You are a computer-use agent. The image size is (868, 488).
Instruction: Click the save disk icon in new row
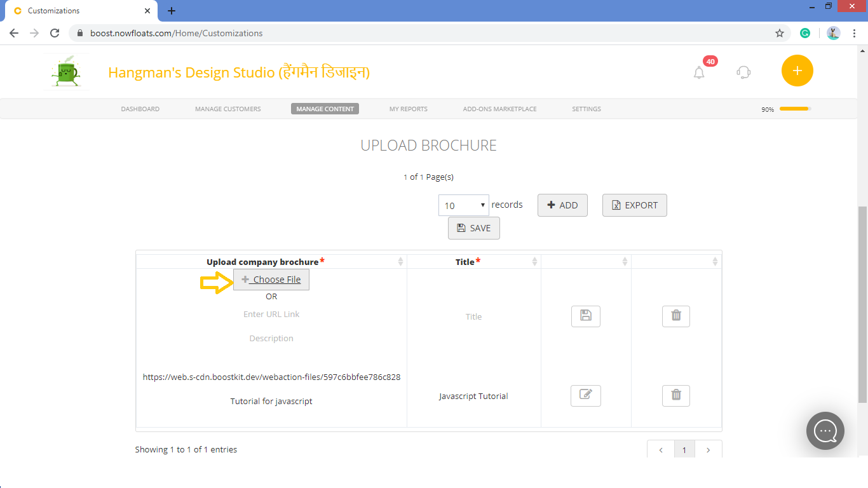point(586,316)
